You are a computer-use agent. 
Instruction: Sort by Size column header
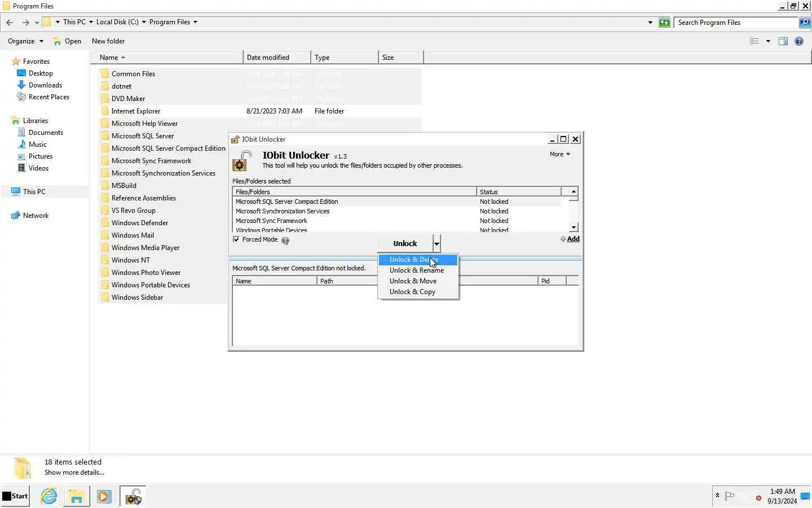pos(401,58)
